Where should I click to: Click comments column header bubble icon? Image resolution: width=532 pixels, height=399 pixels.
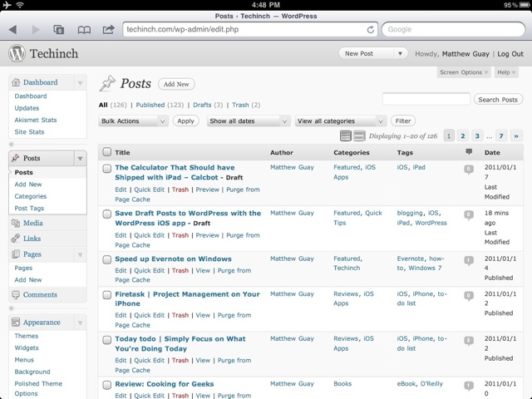469,151
